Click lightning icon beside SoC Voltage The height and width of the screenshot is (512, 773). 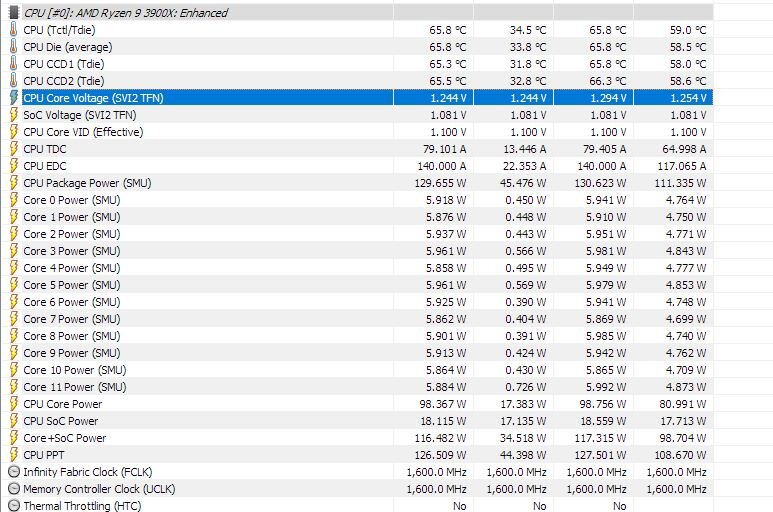tap(14, 115)
